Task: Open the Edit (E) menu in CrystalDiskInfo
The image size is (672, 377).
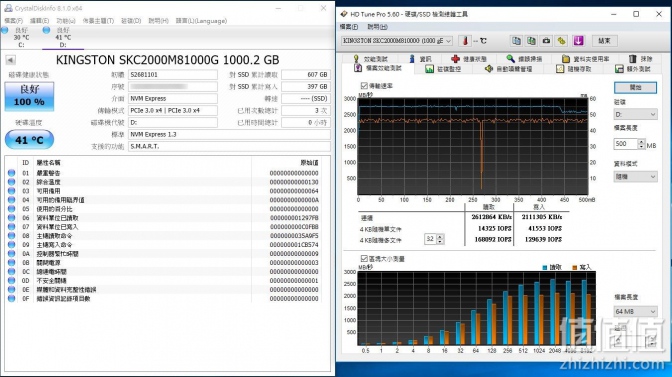Action: point(39,21)
